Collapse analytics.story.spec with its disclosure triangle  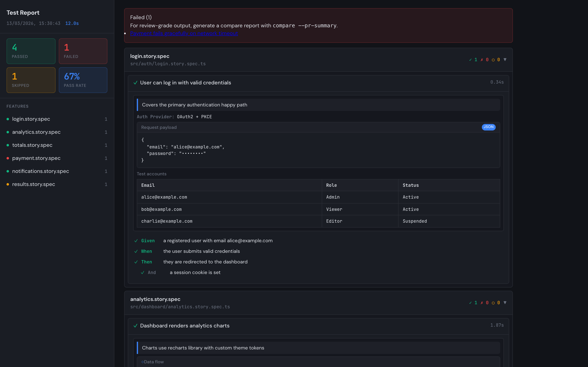(505, 303)
